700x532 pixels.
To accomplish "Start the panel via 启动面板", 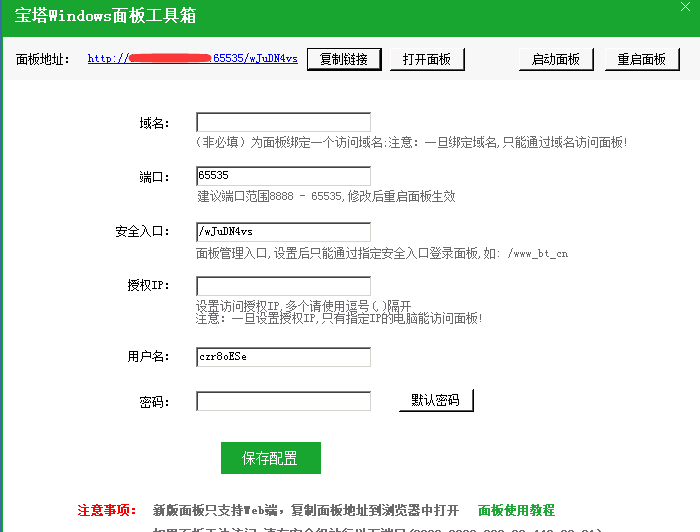I will pos(556,59).
